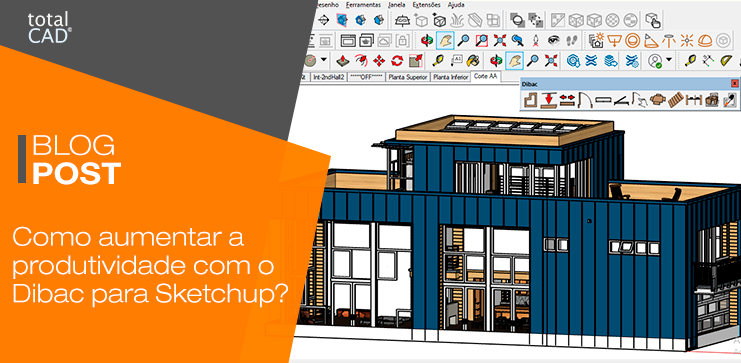Select the Move tool with red arrows
The height and width of the screenshot is (363, 741).
[x=379, y=60]
